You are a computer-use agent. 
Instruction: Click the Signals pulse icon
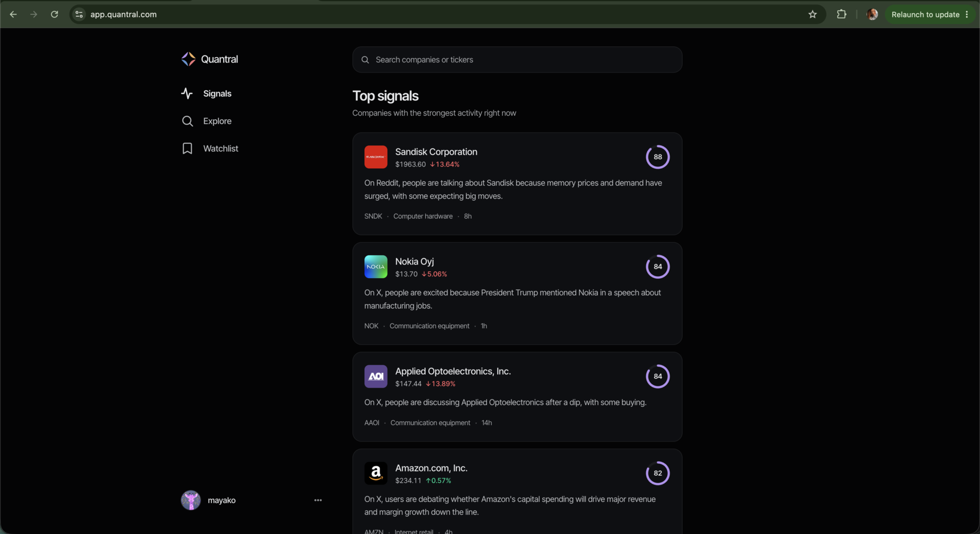pos(187,94)
